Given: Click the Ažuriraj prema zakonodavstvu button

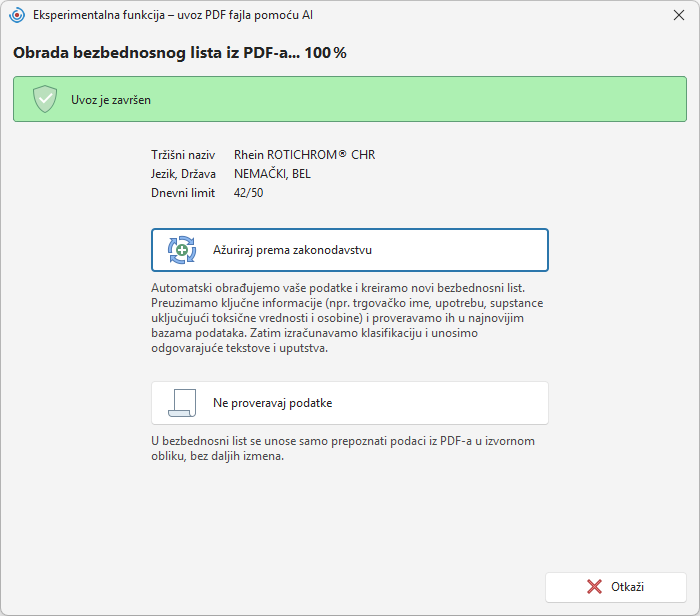Looking at the screenshot, I should click(x=350, y=250).
